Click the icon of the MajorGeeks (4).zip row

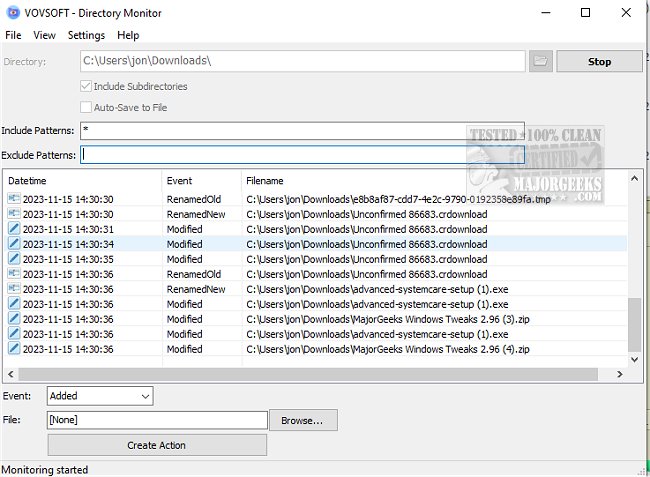point(14,349)
